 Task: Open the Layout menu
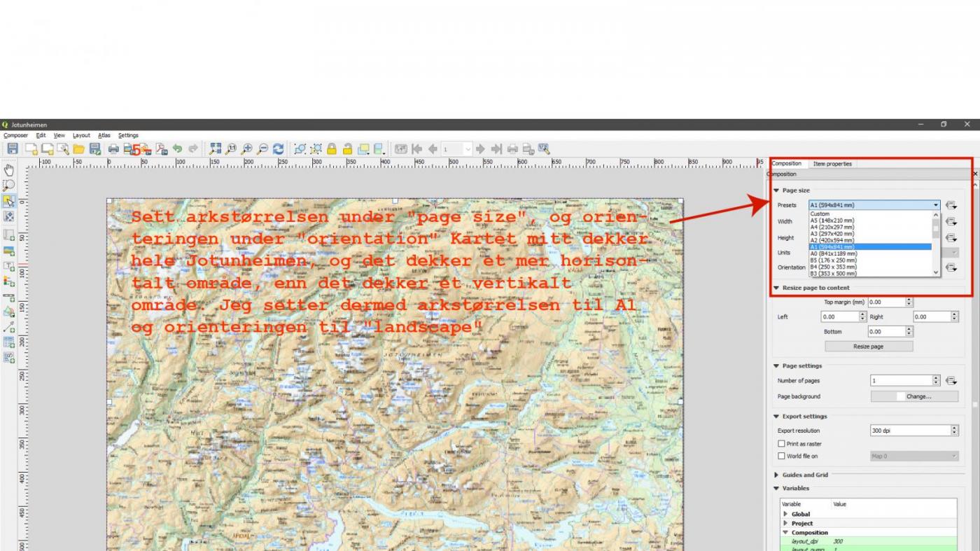[x=81, y=135]
